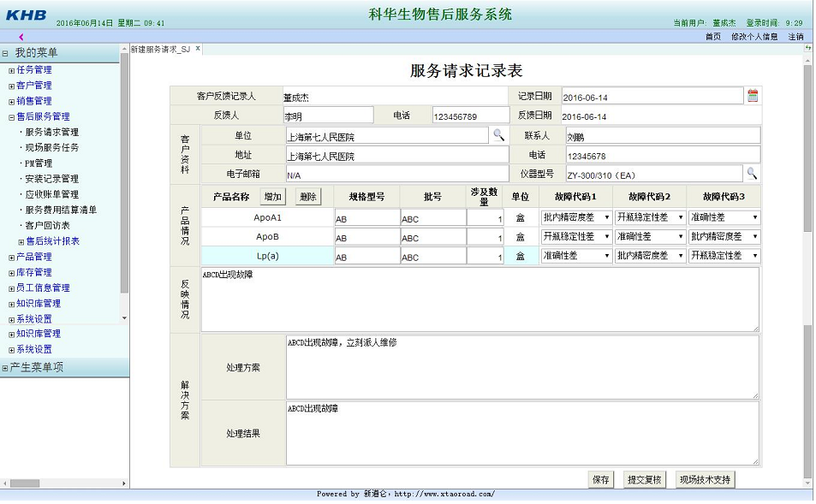Expand the 客户管理 menu node
The width and height of the screenshot is (816, 504).
point(11,86)
